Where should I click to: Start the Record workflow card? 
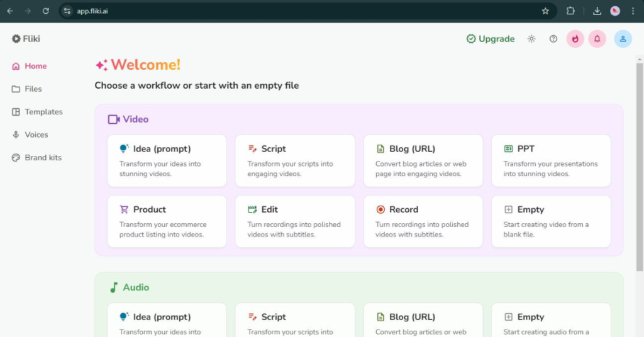423,222
